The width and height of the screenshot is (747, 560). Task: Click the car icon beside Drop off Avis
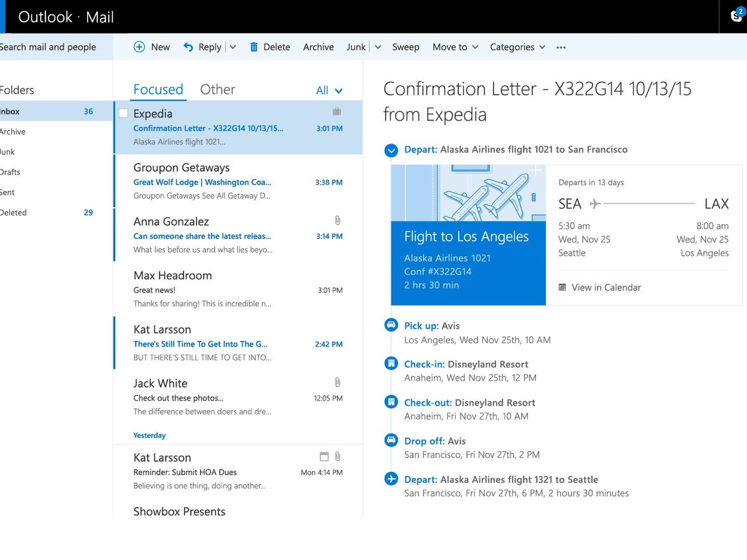pyautogui.click(x=391, y=440)
